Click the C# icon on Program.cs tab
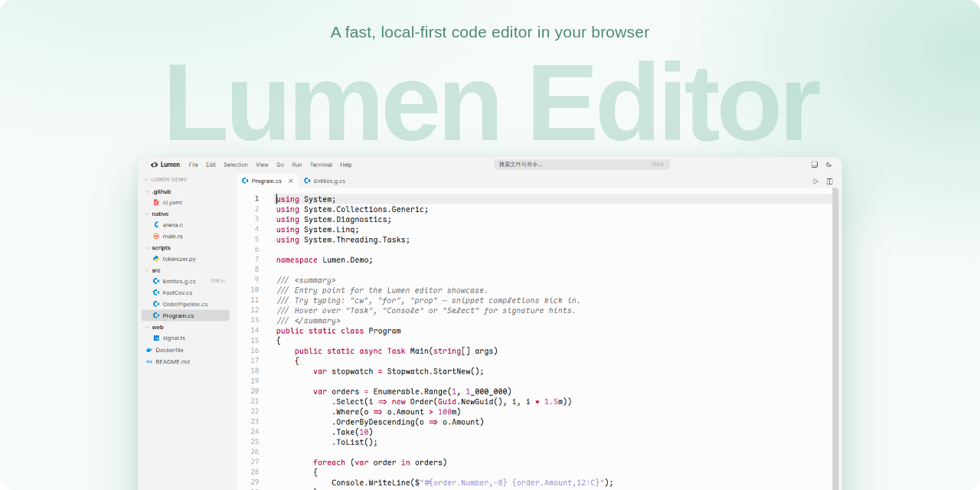Viewport: 980px width, 490px height. coord(245,181)
